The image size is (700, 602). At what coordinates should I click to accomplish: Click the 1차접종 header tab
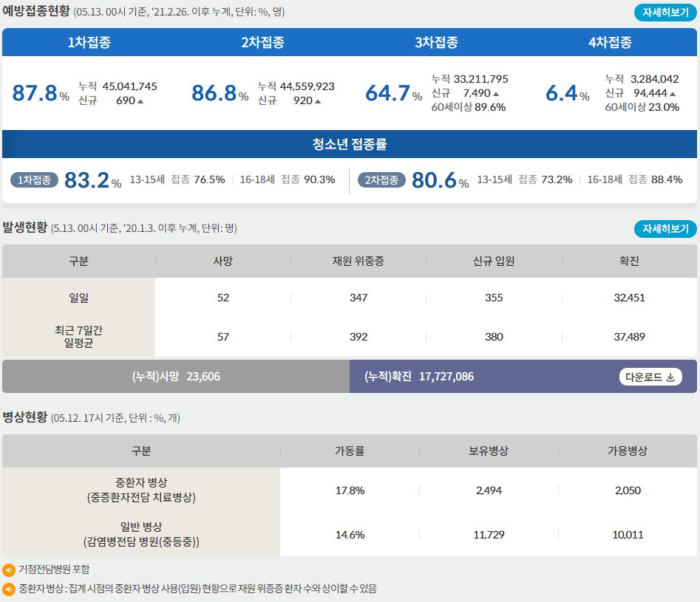89,42
